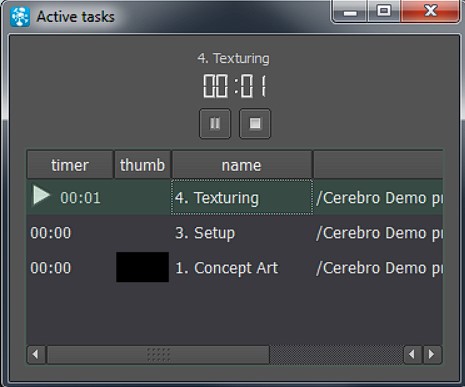Click the second left-pointing scrollbar arrow
The width and height of the screenshot is (465, 387).
(x=413, y=354)
